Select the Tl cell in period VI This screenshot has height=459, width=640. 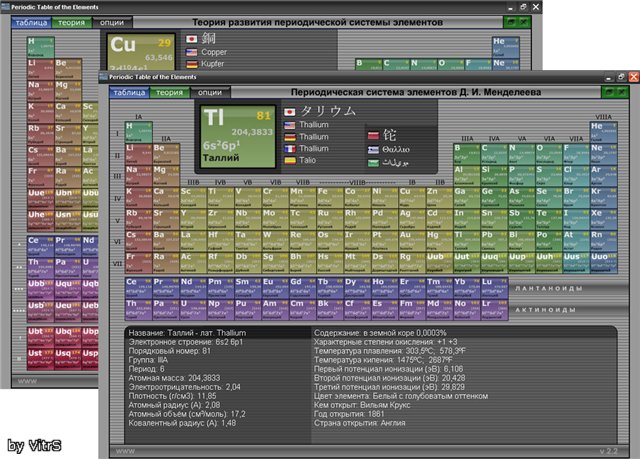[467, 241]
